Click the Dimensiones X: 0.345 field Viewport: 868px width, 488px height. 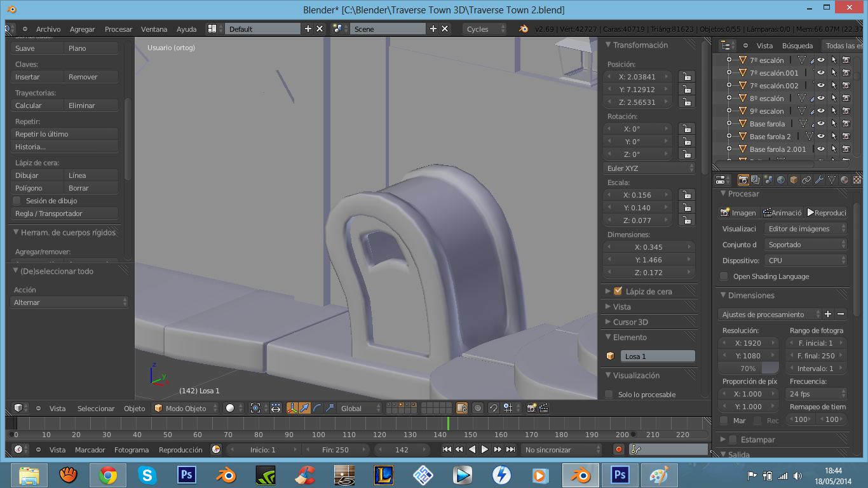649,247
